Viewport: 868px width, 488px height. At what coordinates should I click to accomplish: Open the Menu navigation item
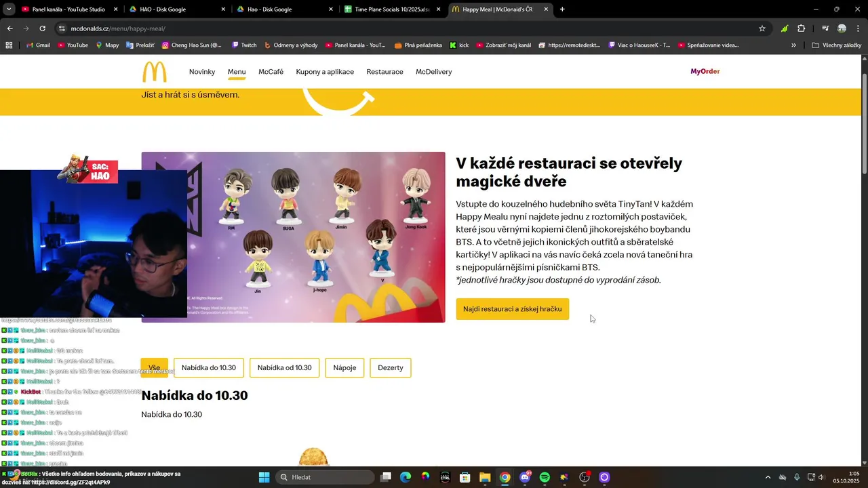point(237,72)
